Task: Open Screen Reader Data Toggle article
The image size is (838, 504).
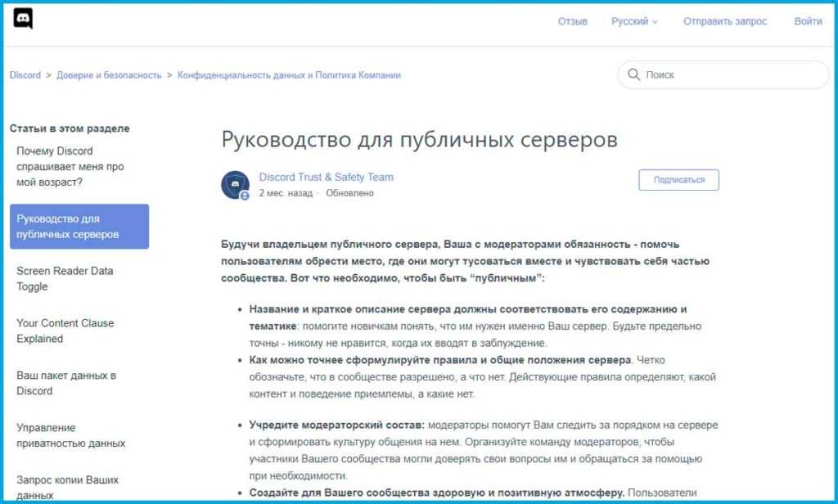Action: coord(65,278)
